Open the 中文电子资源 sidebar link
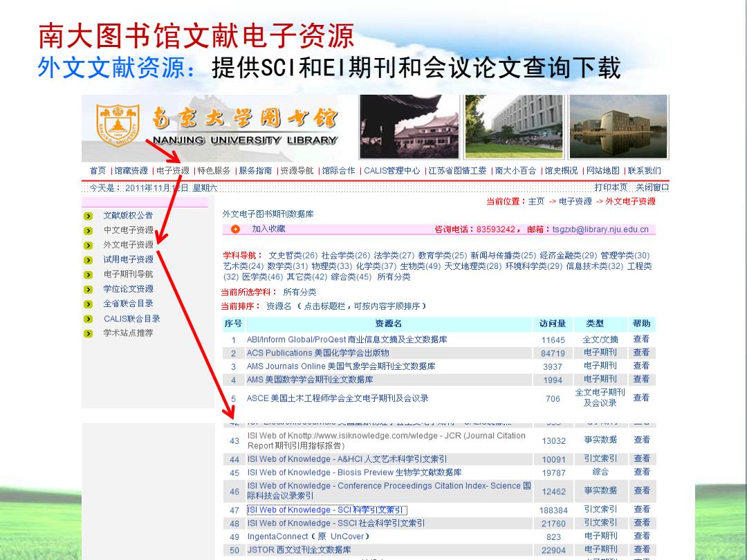 click(x=128, y=230)
